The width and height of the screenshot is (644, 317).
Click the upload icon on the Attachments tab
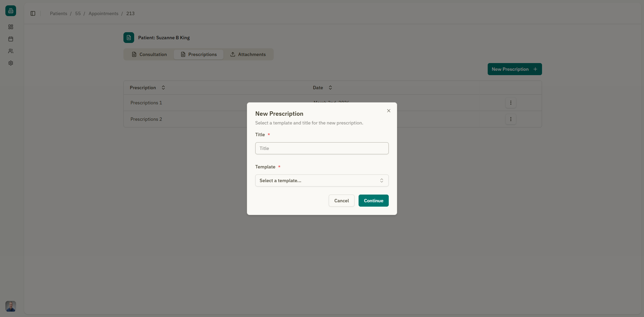pos(233,54)
